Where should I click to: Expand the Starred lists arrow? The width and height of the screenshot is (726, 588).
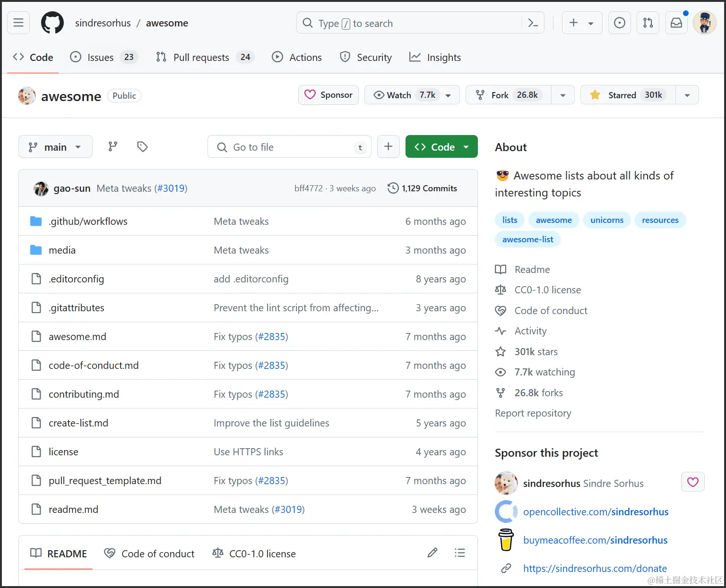(687, 95)
